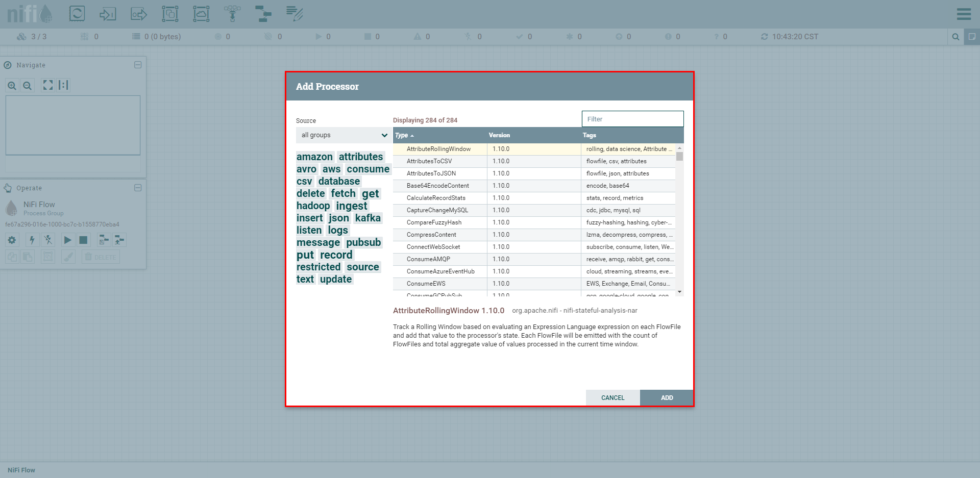The height and width of the screenshot is (478, 980).
Task: Filter by the hadoop tag
Action: pos(313,206)
